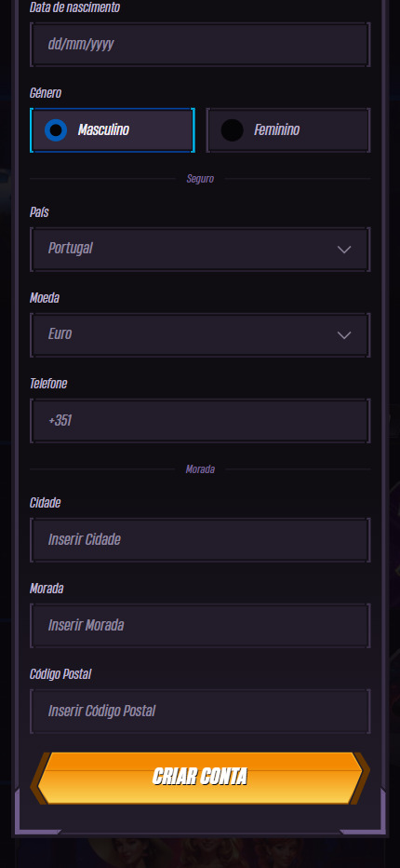Select the Feminino radio button circle

coord(232,130)
